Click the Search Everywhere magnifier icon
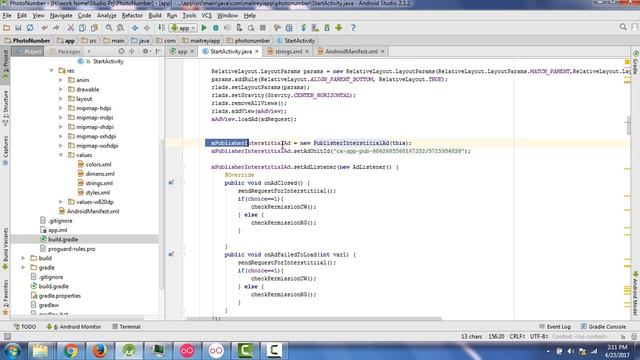This screenshot has width=640, height=360. [x=623, y=27]
